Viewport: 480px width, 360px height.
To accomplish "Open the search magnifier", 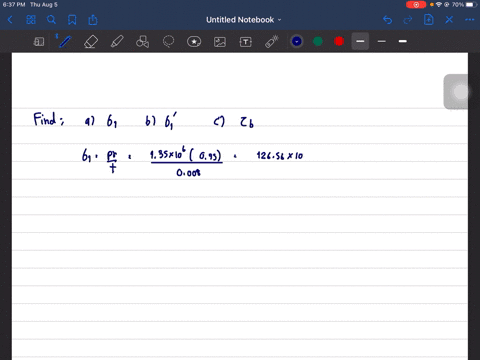I will tap(51, 20).
